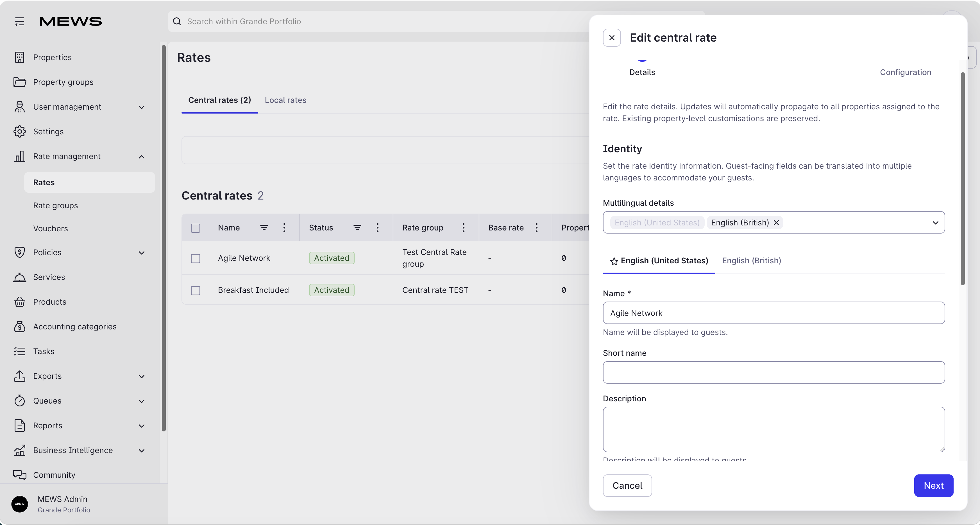Open Name column options menu
The height and width of the screenshot is (525, 980).
click(284, 227)
